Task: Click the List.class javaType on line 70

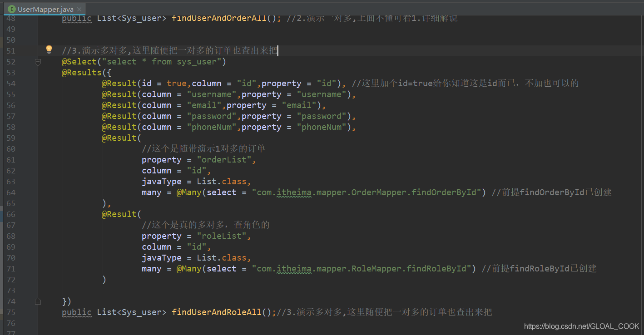Action: [x=222, y=258]
